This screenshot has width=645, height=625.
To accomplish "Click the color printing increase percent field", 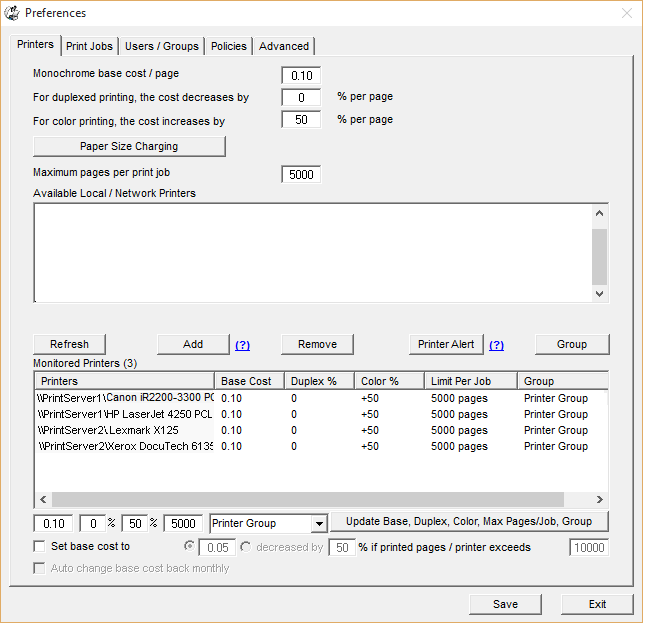I will (302, 120).
